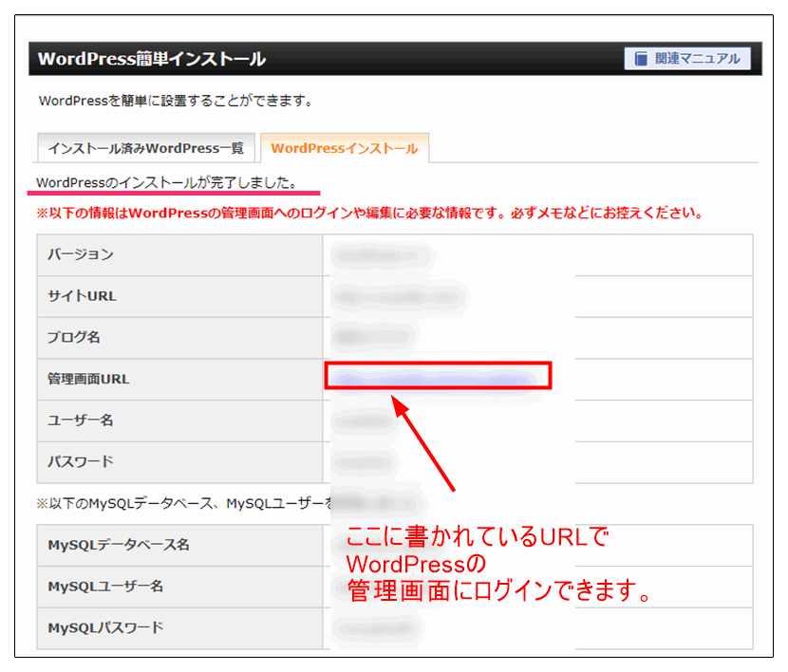Click the blurred ユーザー名 value
Image resolution: width=788 pixels, height=672 pixels.
pos(363,420)
